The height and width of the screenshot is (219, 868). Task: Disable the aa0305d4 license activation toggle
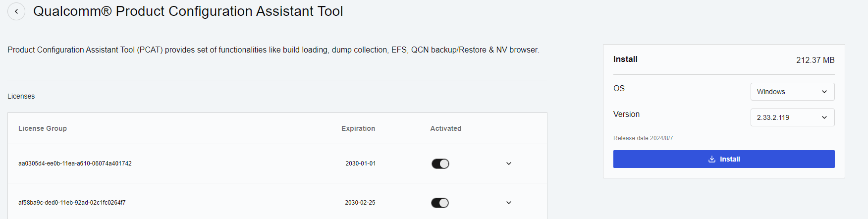440,164
